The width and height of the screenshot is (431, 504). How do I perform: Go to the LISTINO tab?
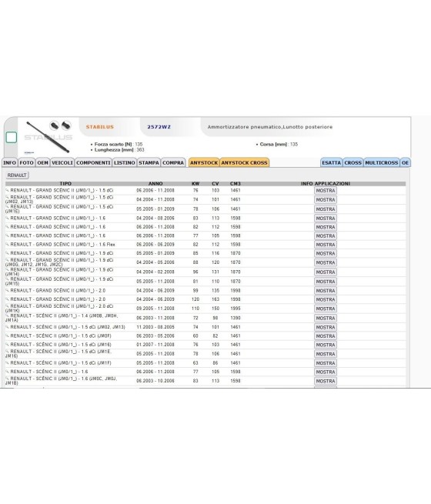[125, 162]
